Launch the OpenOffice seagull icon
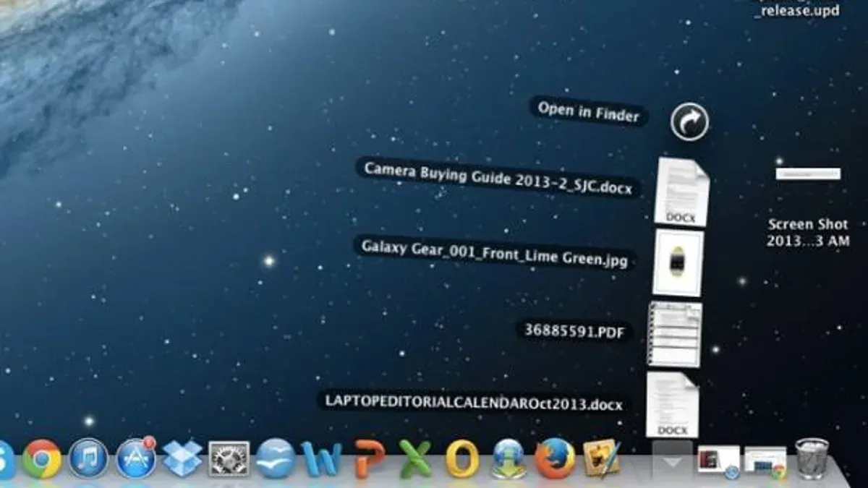Screen dimensions: 868x488 [x=275, y=458]
